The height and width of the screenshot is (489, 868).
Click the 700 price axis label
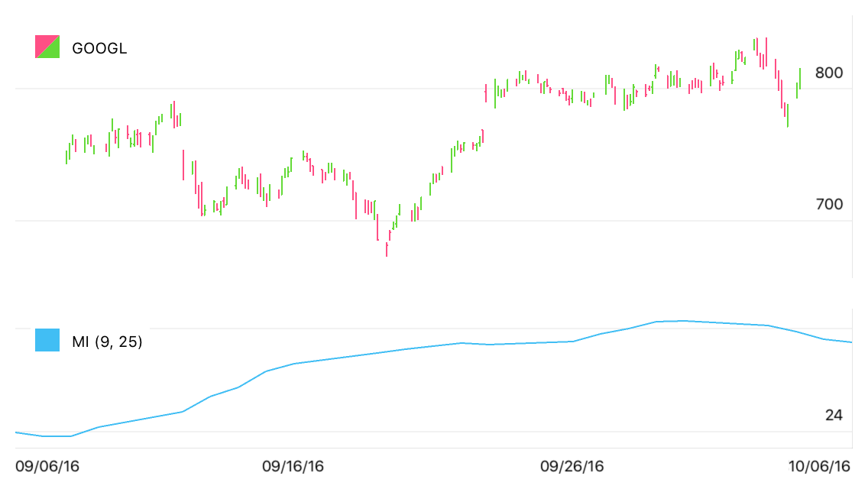828,204
